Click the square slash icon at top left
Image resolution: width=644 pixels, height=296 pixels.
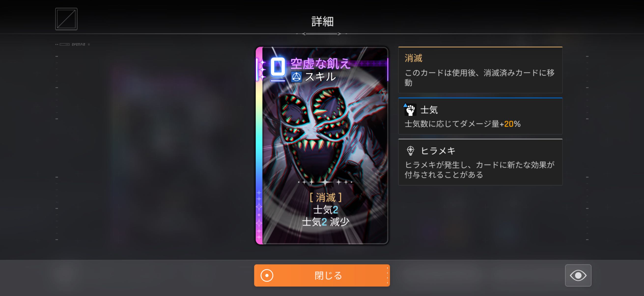(66, 19)
